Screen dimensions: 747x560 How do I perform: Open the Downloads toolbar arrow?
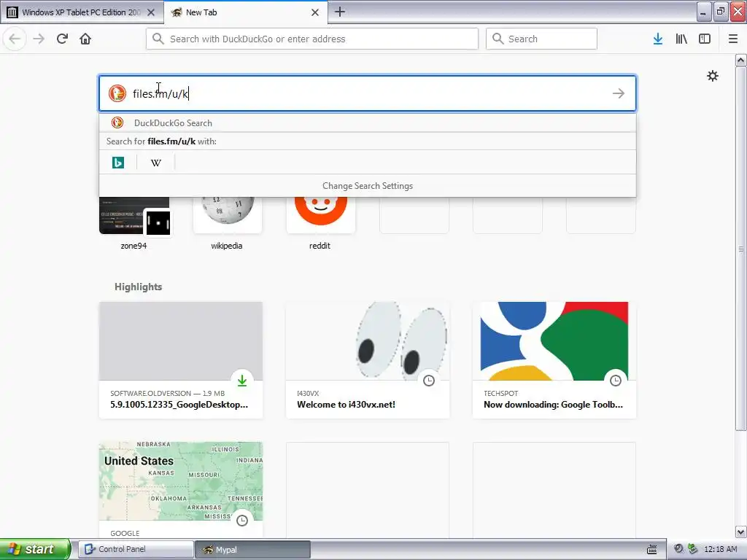[x=658, y=39]
